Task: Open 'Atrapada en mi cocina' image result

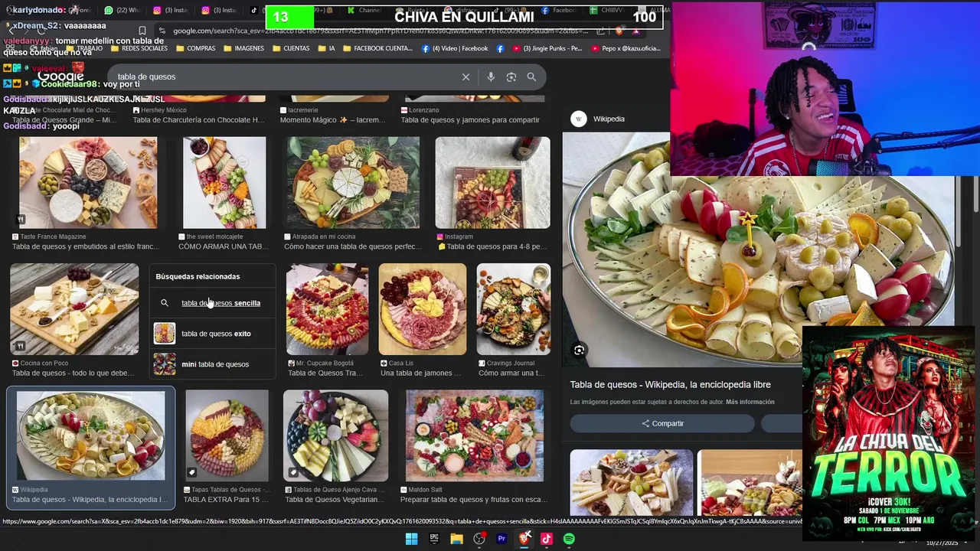Action: click(353, 183)
